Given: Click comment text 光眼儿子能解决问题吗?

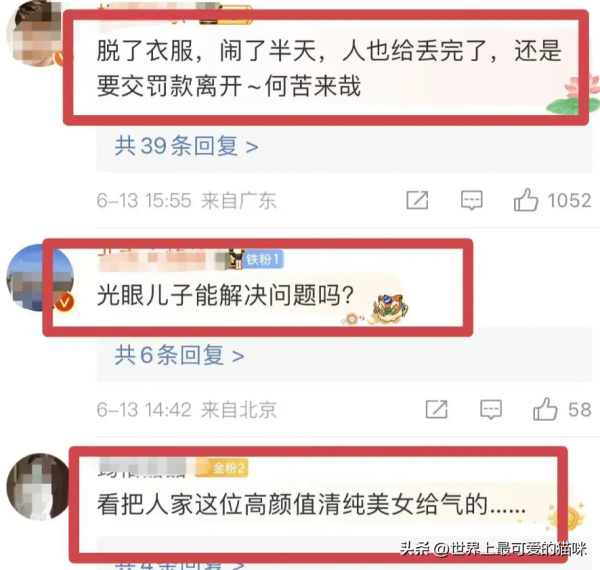Looking at the screenshot, I should click(x=225, y=295).
